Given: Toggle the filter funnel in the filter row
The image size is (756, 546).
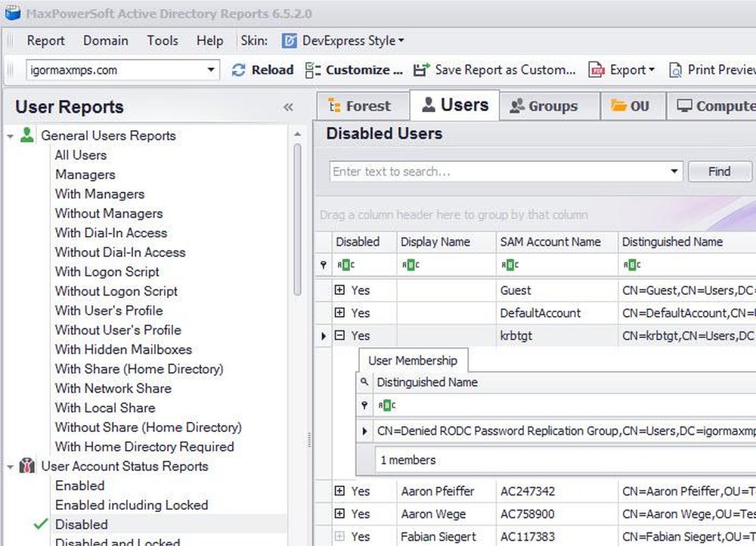Looking at the screenshot, I should [324, 265].
